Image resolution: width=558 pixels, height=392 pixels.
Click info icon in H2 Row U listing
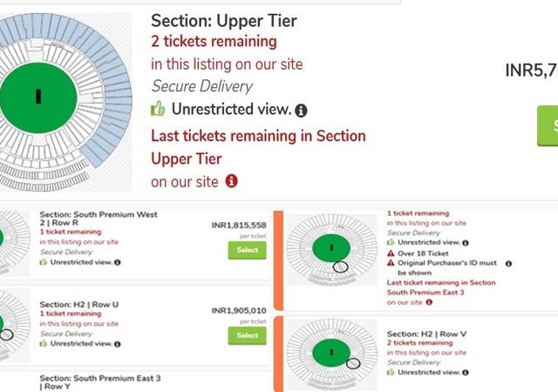click(x=118, y=344)
